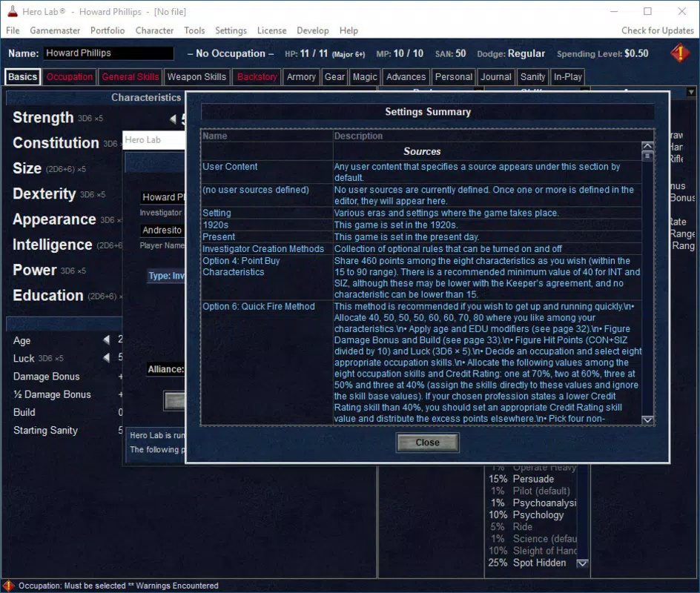Switch to the In-Play tab
This screenshot has width=700, height=593.
tap(567, 77)
